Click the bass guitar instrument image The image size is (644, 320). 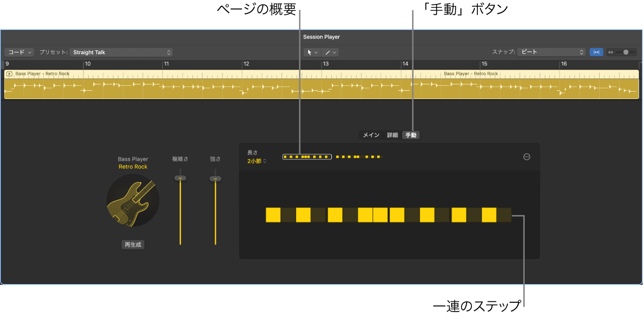tap(133, 201)
